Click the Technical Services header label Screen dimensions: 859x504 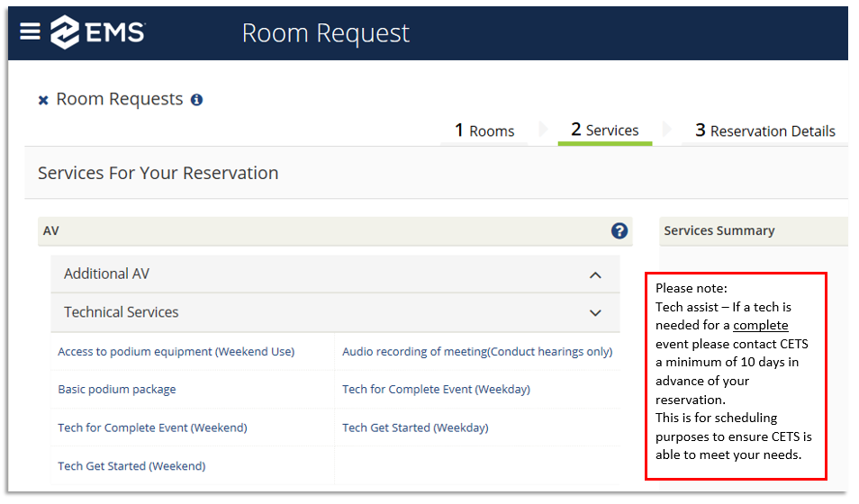pyautogui.click(x=122, y=312)
